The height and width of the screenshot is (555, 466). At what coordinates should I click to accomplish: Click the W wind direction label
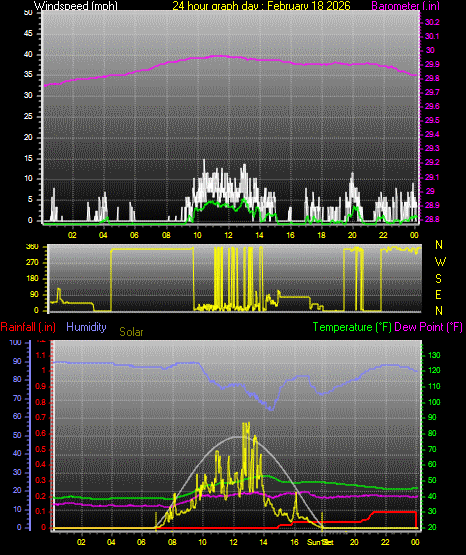click(x=440, y=262)
